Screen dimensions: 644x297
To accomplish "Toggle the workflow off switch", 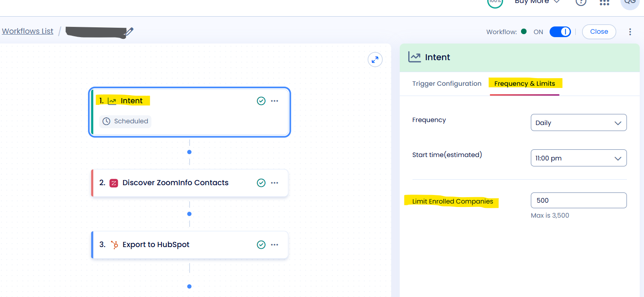I will coord(560,32).
